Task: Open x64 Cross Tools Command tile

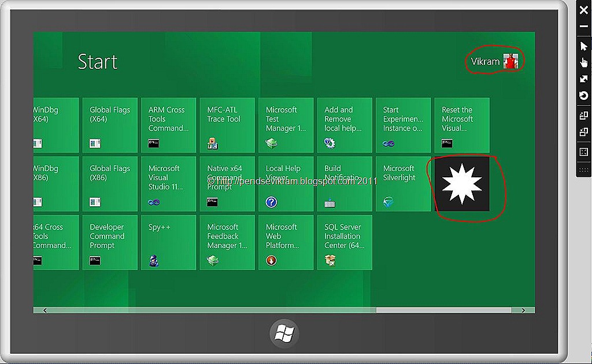Action: pos(56,243)
